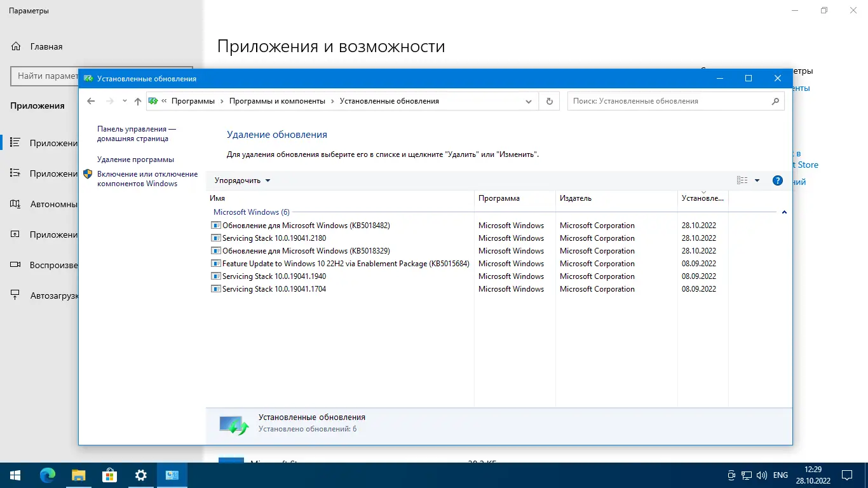Open Включение или отключение компонентов Windows

click(x=147, y=179)
